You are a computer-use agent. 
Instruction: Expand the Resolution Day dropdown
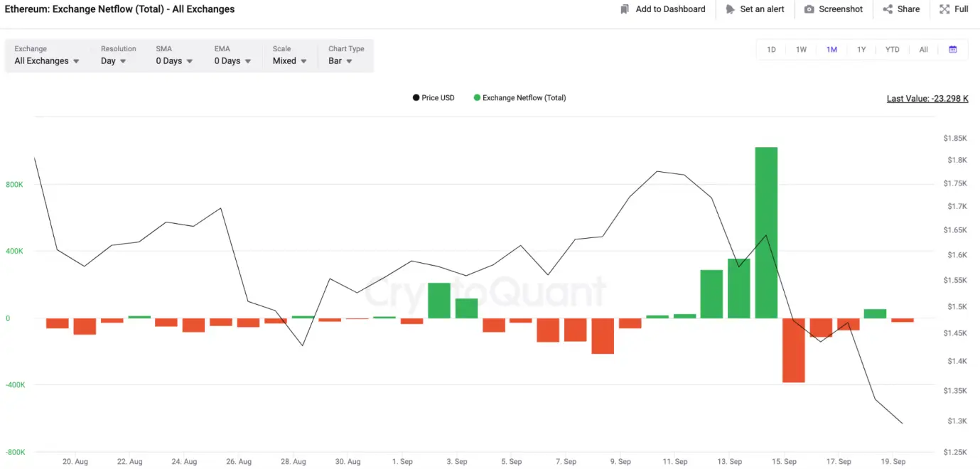click(x=114, y=61)
